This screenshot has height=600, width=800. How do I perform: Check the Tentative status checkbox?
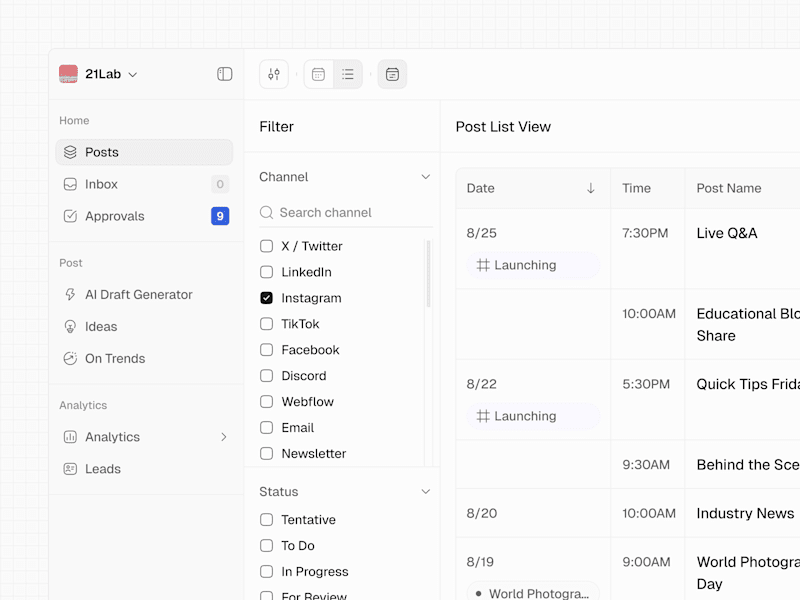click(266, 520)
